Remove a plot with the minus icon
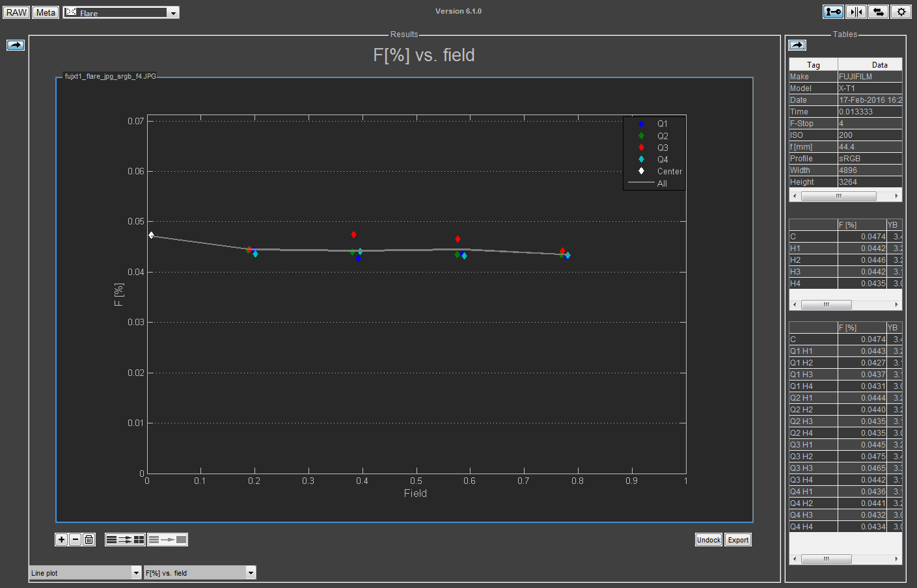This screenshot has height=588, width=917. tap(75, 539)
